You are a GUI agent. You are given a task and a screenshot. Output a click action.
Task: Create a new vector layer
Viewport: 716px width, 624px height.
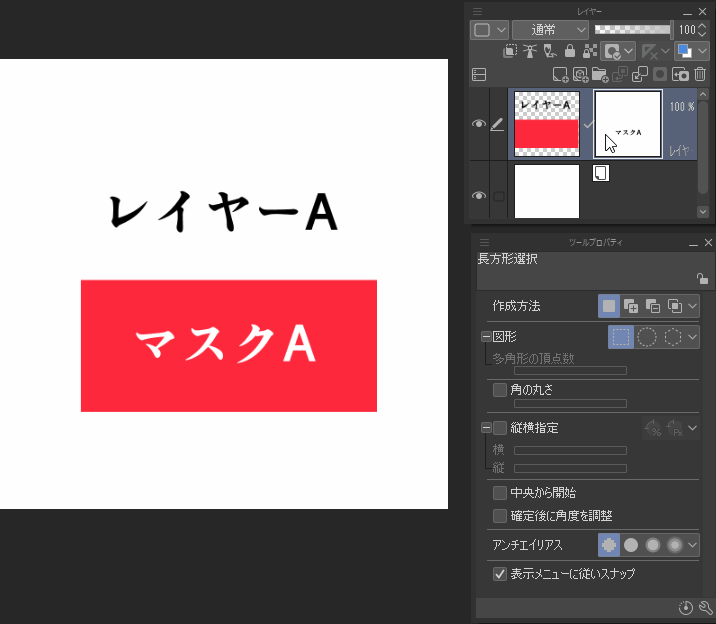click(580, 74)
